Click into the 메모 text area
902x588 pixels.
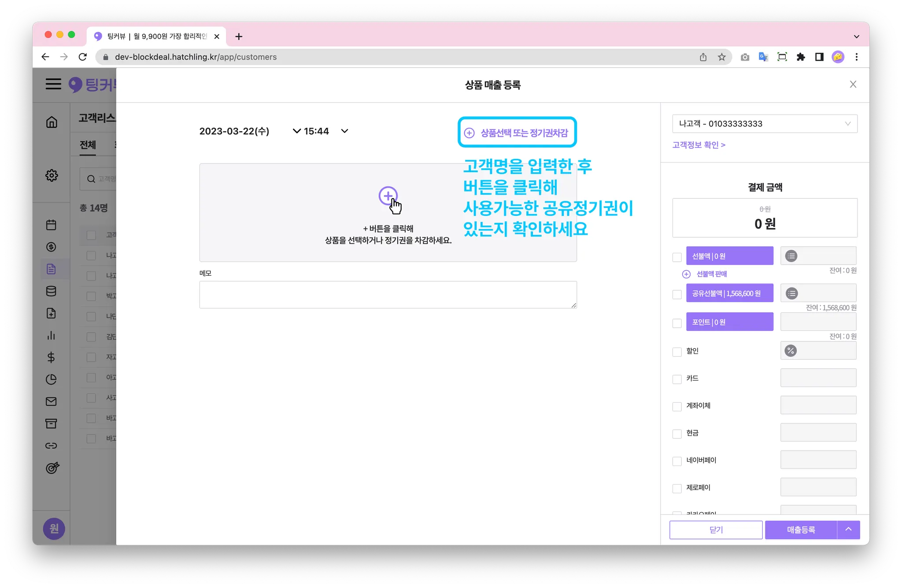click(x=388, y=294)
